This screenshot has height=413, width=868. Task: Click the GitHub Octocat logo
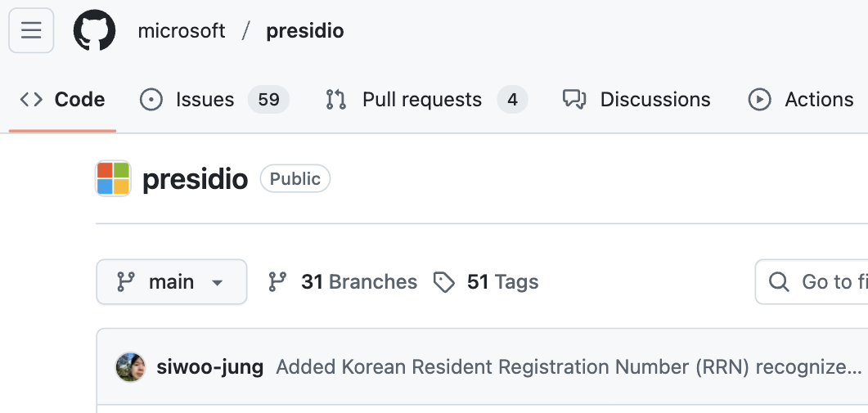pos(95,30)
